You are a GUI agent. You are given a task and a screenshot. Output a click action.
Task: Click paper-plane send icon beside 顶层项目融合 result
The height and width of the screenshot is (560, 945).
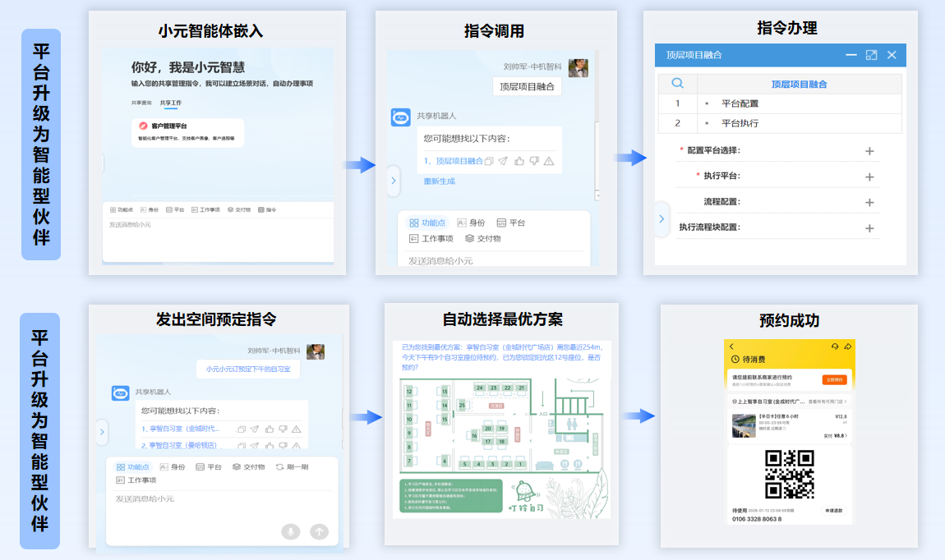pyautogui.click(x=504, y=161)
